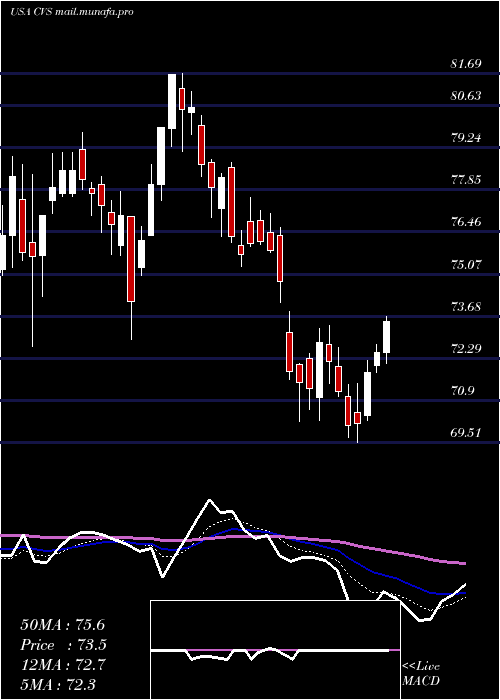Click the 69.51 price level label

(x=466, y=433)
